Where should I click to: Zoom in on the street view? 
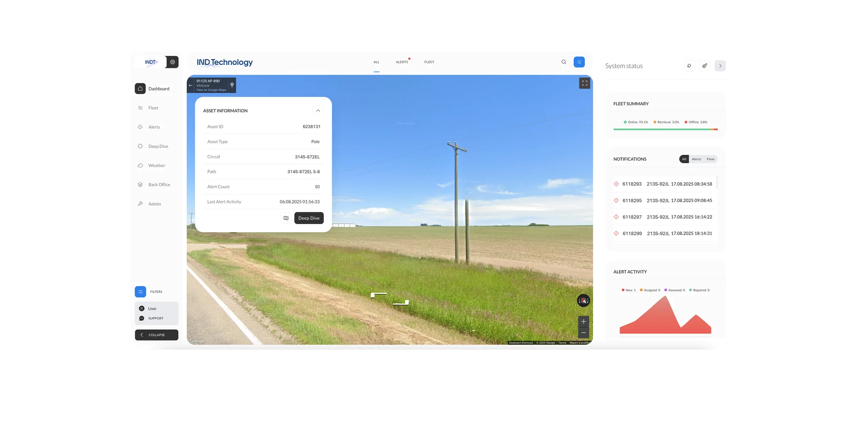[x=583, y=321]
